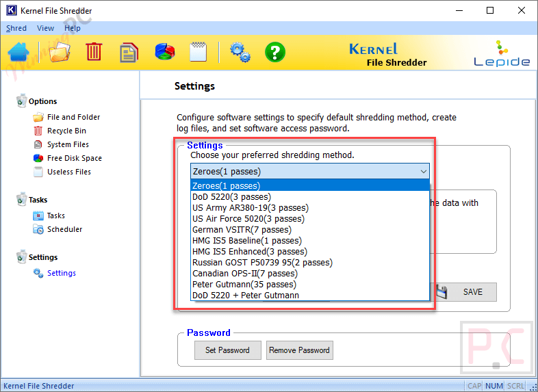Image resolution: width=538 pixels, height=392 pixels.
Task: Click the Options group heading
Action: [42, 101]
